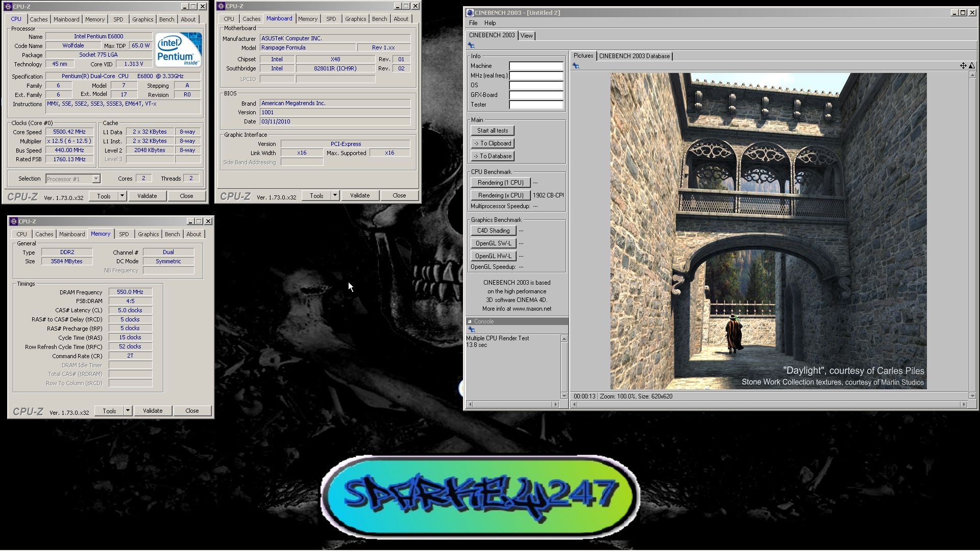Switch to SPD tab in CPU-Z Mainboard window
Viewport: 980px width, 551px height.
pos(331,19)
